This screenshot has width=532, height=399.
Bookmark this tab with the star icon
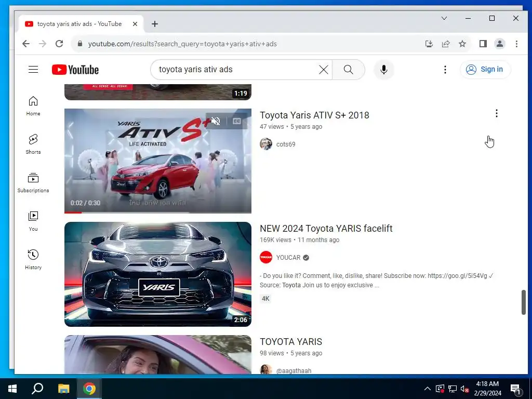462,44
